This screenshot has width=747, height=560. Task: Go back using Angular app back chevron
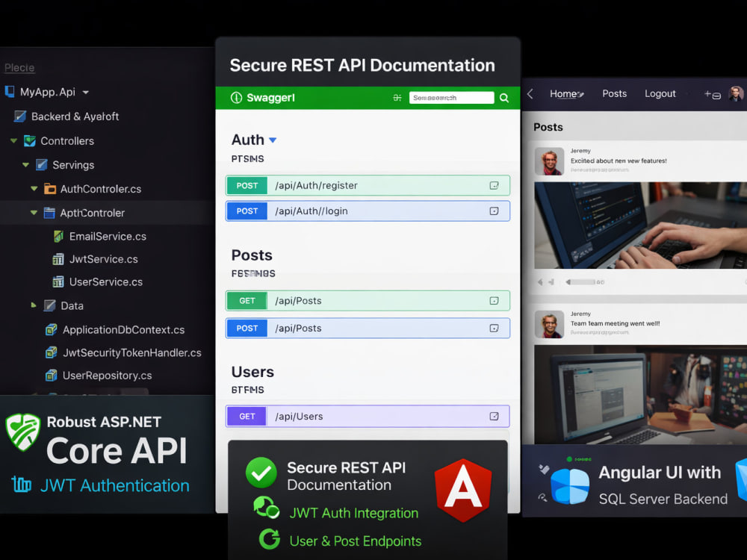pos(530,94)
